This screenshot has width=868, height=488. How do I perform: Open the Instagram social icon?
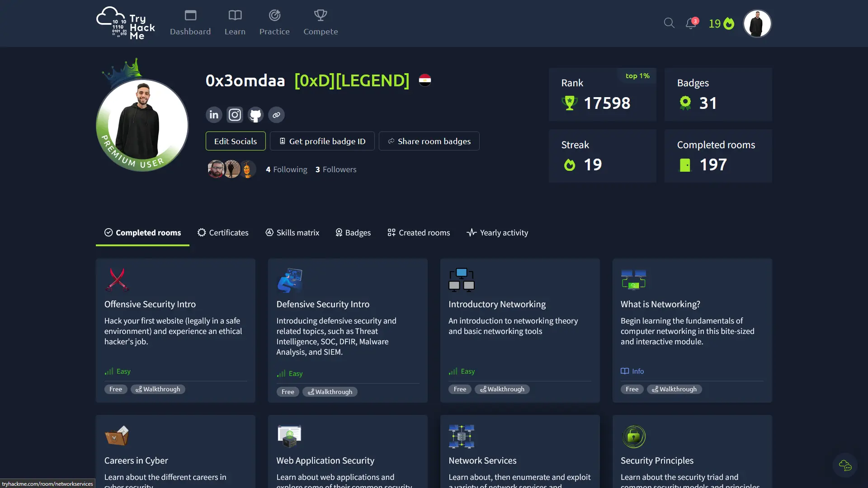pyautogui.click(x=235, y=115)
